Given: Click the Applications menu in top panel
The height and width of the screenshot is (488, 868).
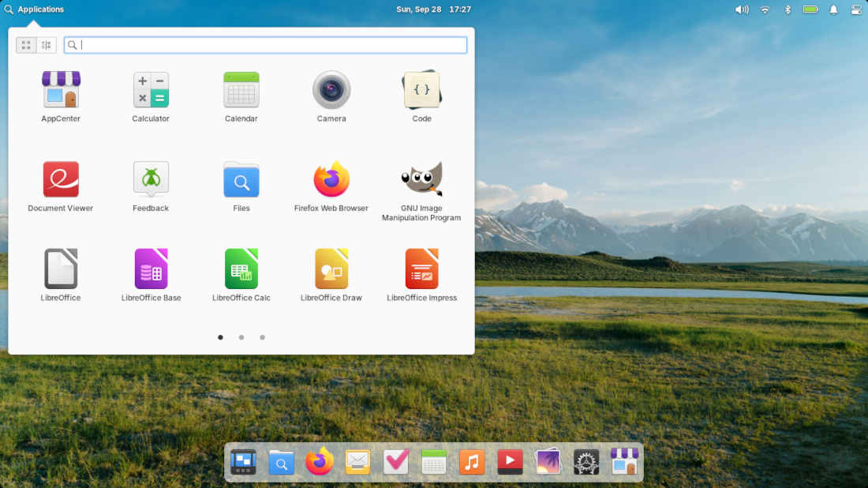Looking at the screenshot, I should [x=34, y=9].
